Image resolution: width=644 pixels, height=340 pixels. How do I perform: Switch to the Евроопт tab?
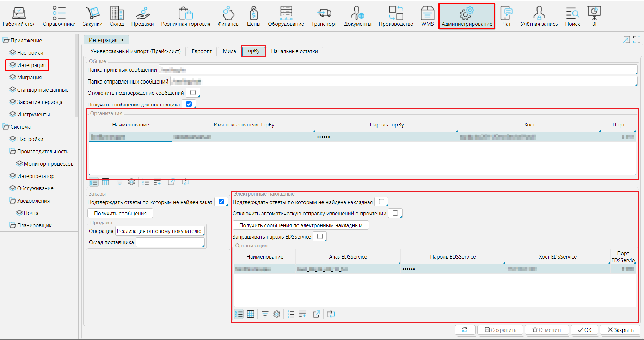(202, 51)
